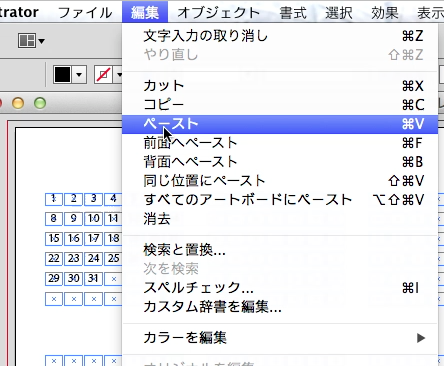The height and width of the screenshot is (366, 444).
Task: Open 検索と置換... dialog
Action: point(280,250)
